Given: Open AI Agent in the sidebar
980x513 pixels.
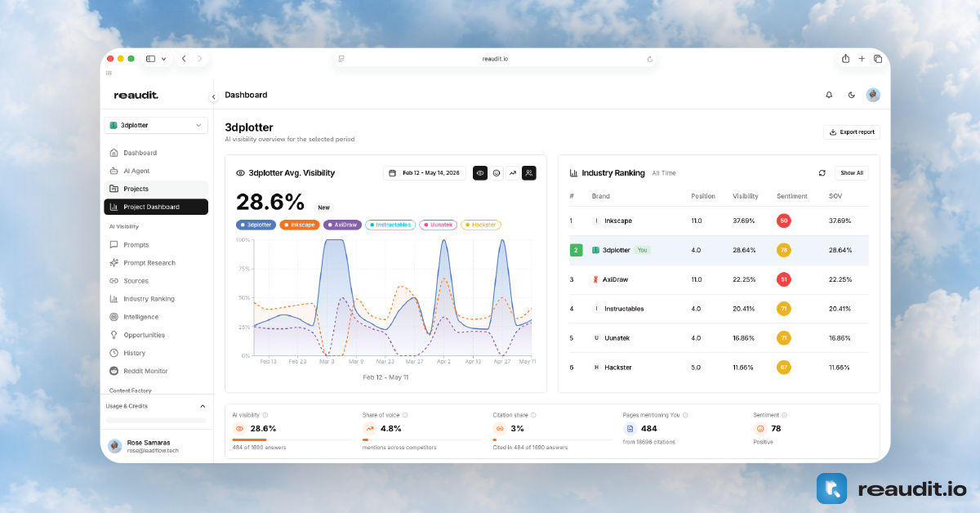Looking at the screenshot, I should (155, 171).
